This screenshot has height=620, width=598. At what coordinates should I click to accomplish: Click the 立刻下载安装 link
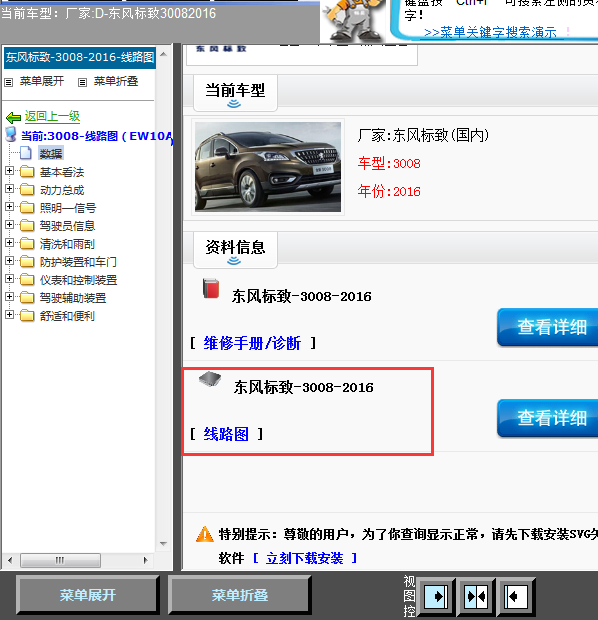click(305, 558)
